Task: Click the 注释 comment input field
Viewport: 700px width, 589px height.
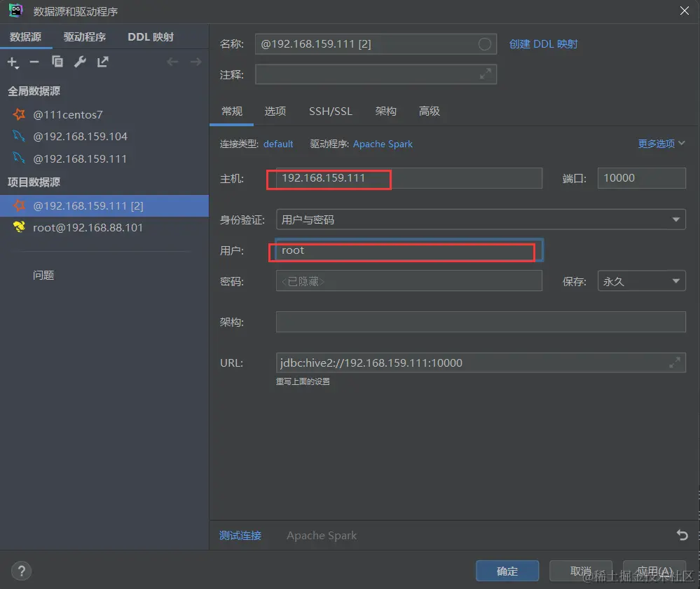Action: [376, 74]
